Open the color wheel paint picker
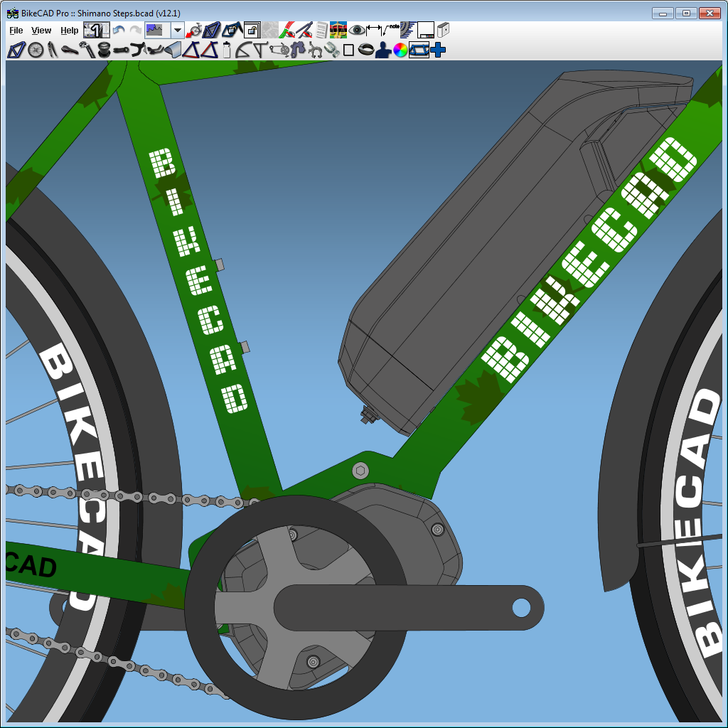Image resolution: width=728 pixels, height=728 pixels. (400, 50)
